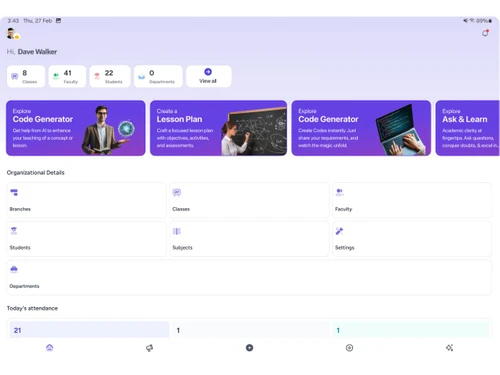
Task: Click the Organizational Details heading
Action: pyautogui.click(x=36, y=173)
